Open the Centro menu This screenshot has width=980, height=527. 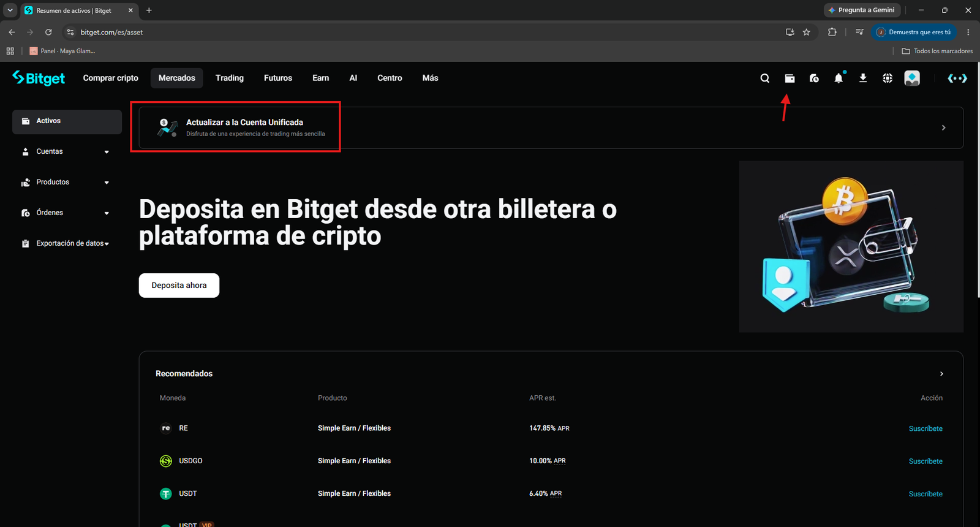390,78
